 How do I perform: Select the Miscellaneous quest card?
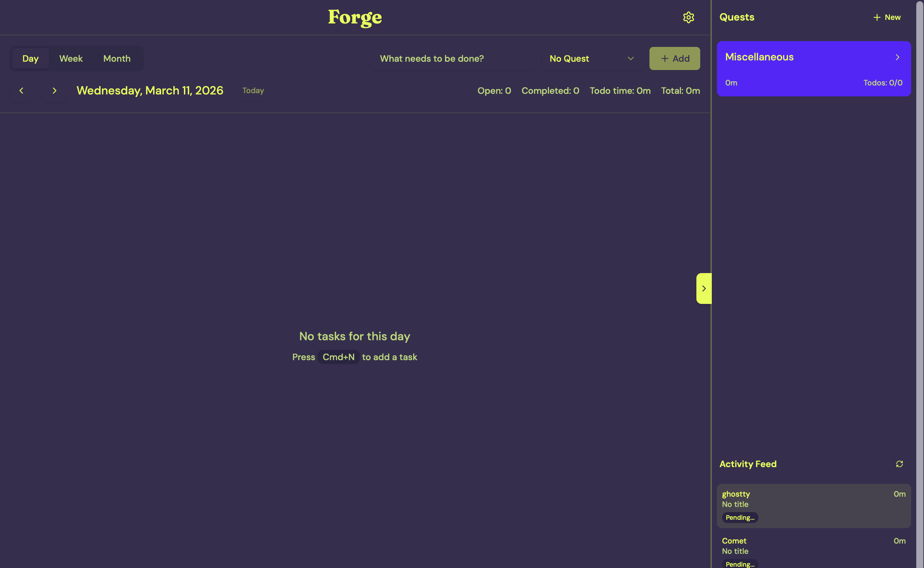814,69
